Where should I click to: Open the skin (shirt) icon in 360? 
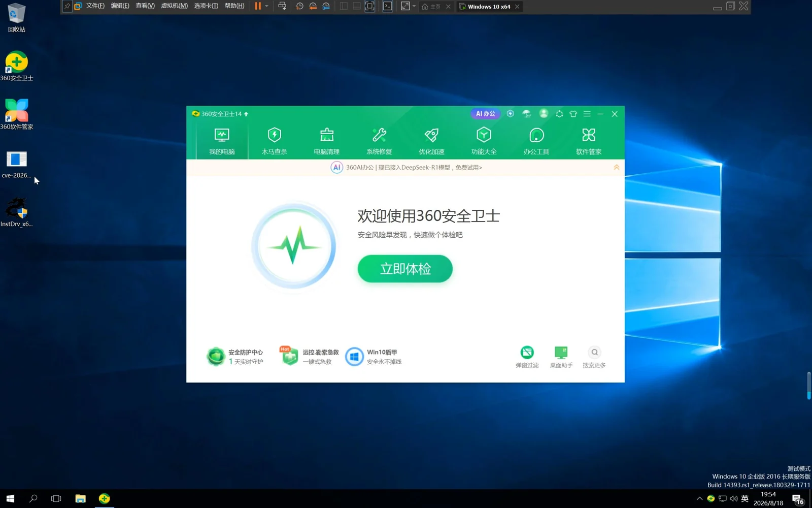click(x=573, y=114)
